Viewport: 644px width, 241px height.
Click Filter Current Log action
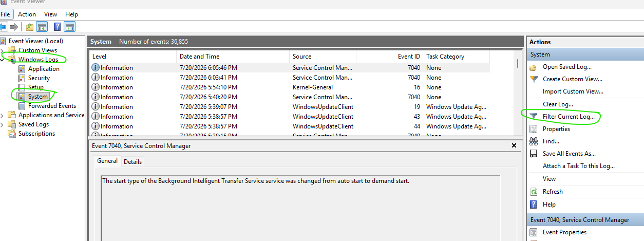(x=569, y=117)
